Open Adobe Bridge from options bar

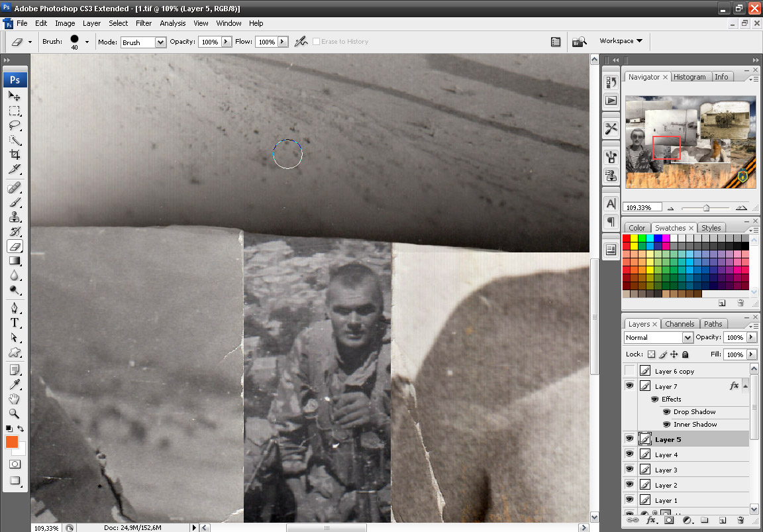pos(579,42)
